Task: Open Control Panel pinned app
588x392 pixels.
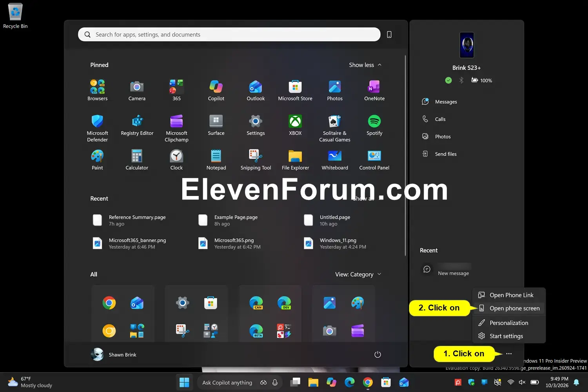Action: pyautogui.click(x=374, y=160)
